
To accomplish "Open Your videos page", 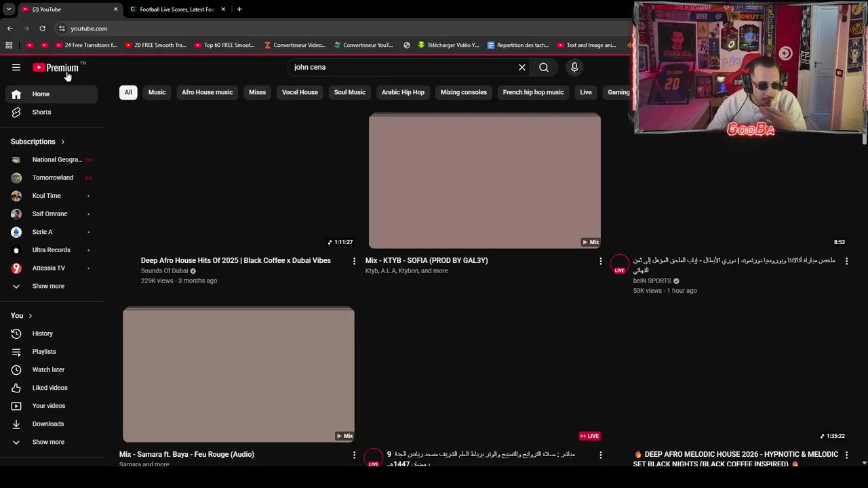I will (52, 406).
